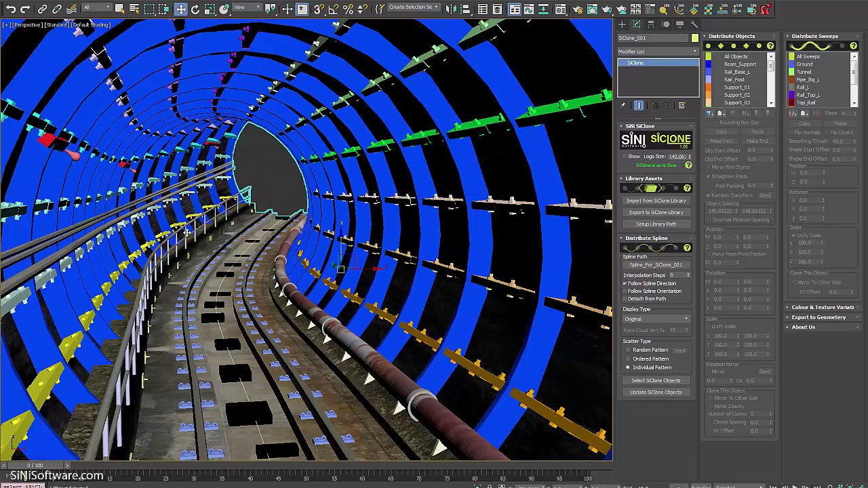Activate the Select and Link tool

(43, 9)
